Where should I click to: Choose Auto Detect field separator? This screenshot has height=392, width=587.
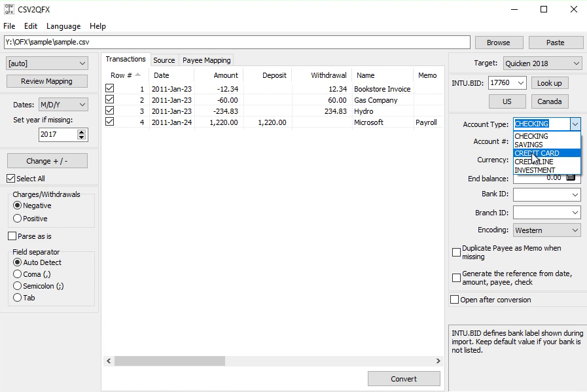click(17, 262)
